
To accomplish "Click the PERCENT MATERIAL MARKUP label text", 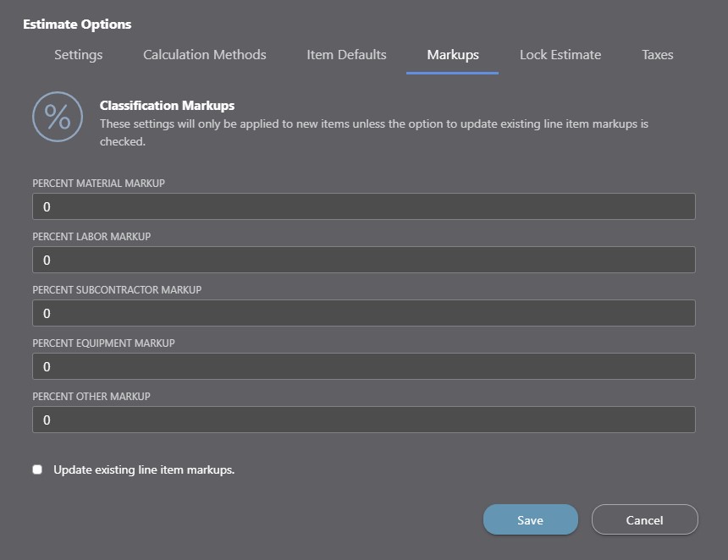I will coord(98,183).
